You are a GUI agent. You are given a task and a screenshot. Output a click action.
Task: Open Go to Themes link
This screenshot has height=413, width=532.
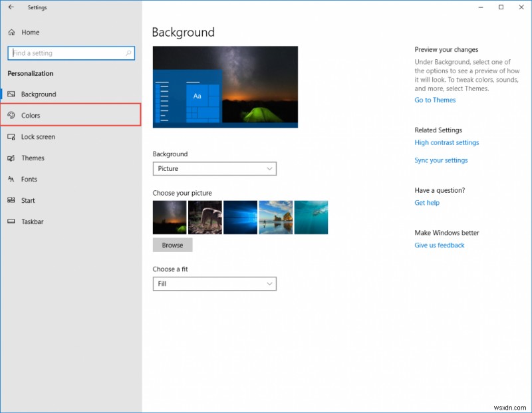click(x=435, y=100)
